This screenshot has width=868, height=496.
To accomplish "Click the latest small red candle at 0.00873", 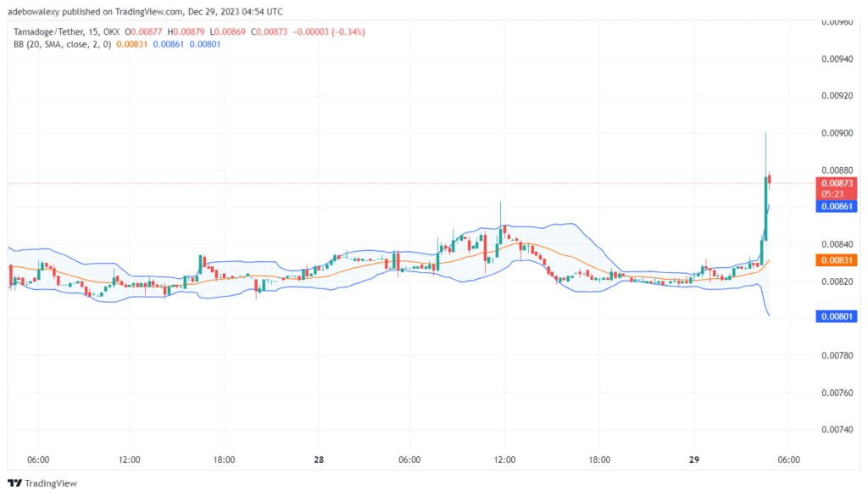I will [770, 180].
